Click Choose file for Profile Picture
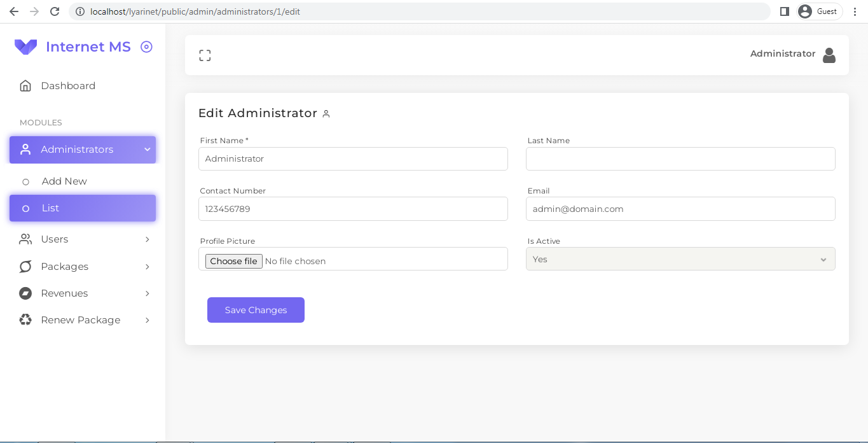The width and height of the screenshot is (868, 443). coord(233,260)
